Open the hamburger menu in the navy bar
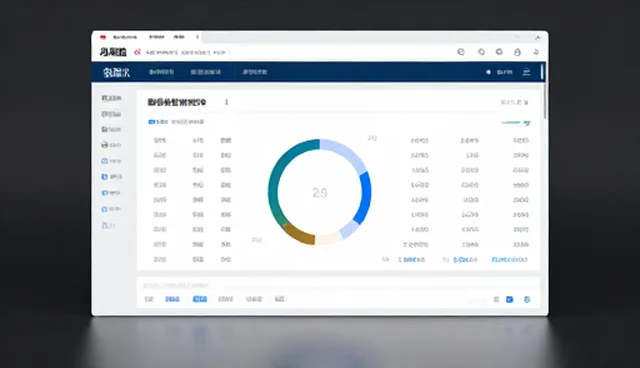Image resolution: width=640 pixels, height=368 pixels. pos(527,72)
